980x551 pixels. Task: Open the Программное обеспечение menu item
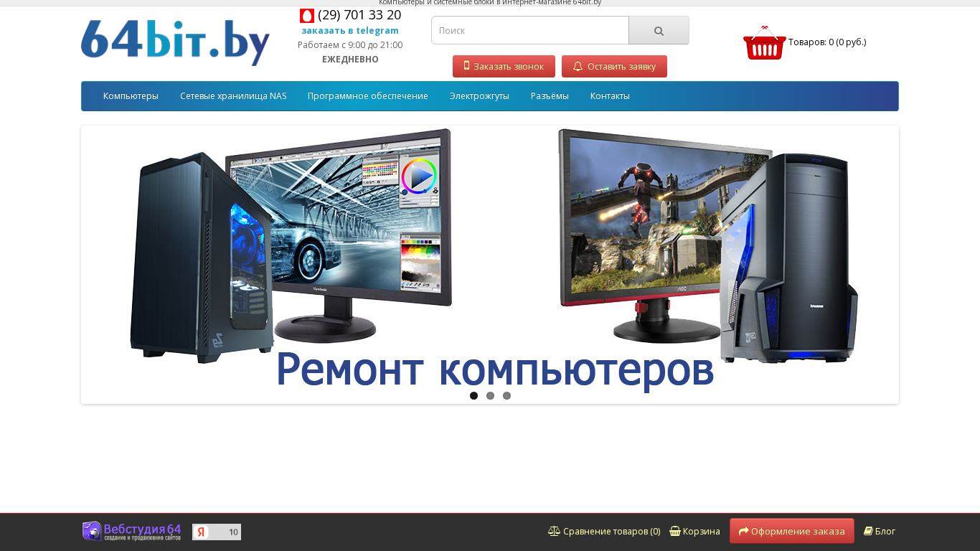[368, 96]
